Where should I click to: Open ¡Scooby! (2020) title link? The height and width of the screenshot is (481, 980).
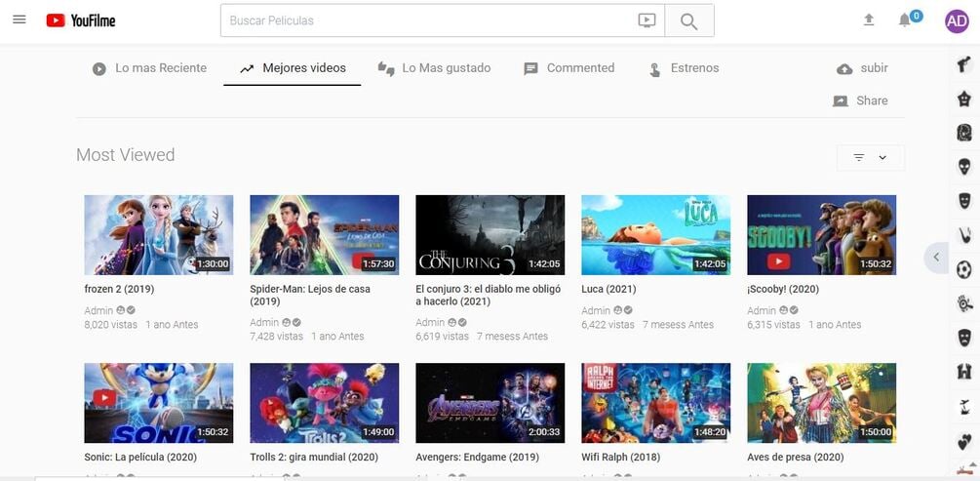[783, 289]
